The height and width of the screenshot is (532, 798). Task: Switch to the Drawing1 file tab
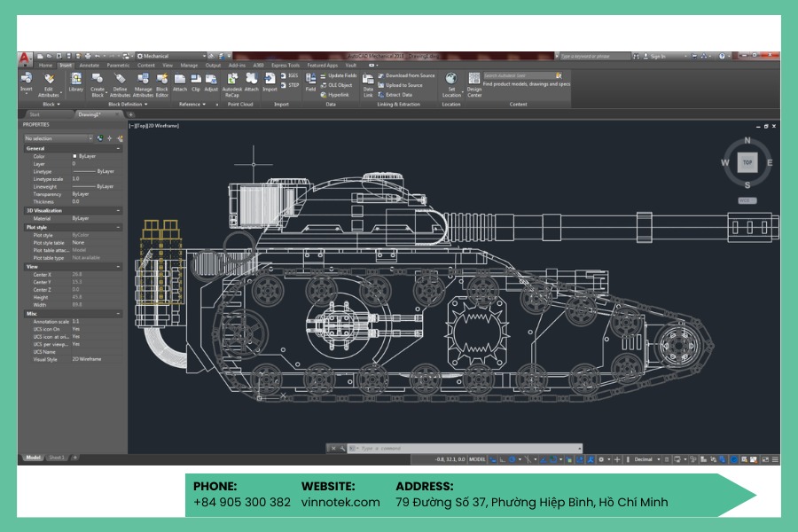coord(95,114)
